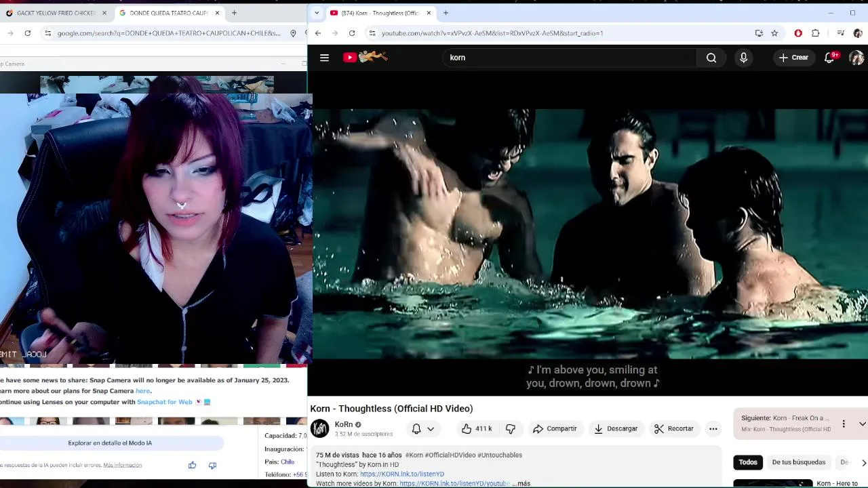Viewport: 868px width, 488px height.
Task: Bookmark YouTube page with star icon
Action: point(774,33)
